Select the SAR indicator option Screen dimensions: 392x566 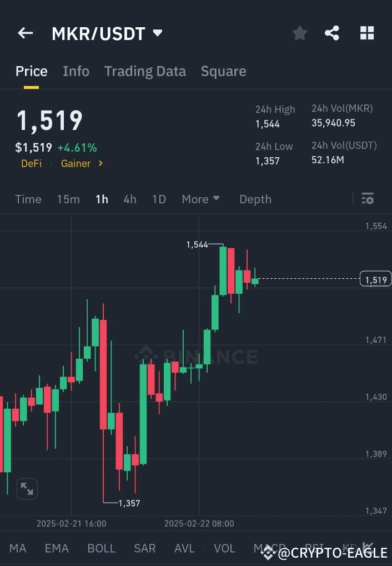(x=144, y=548)
